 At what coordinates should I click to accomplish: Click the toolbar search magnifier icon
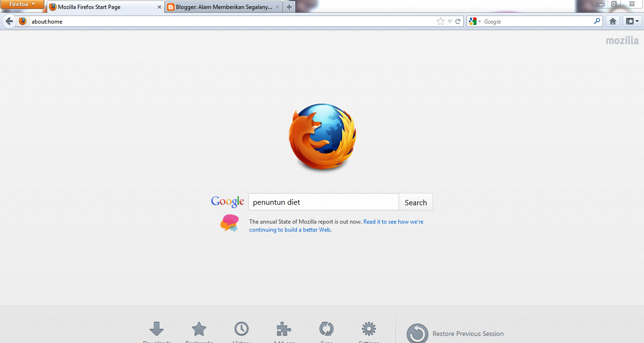(x=597, y=21)
